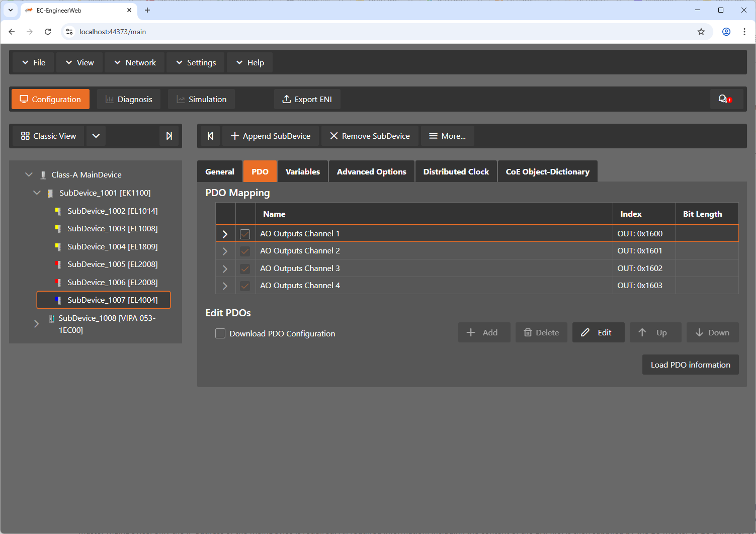Click the OUT: 0x1602 index cell

pyautogui.click(x=644, y=269)
